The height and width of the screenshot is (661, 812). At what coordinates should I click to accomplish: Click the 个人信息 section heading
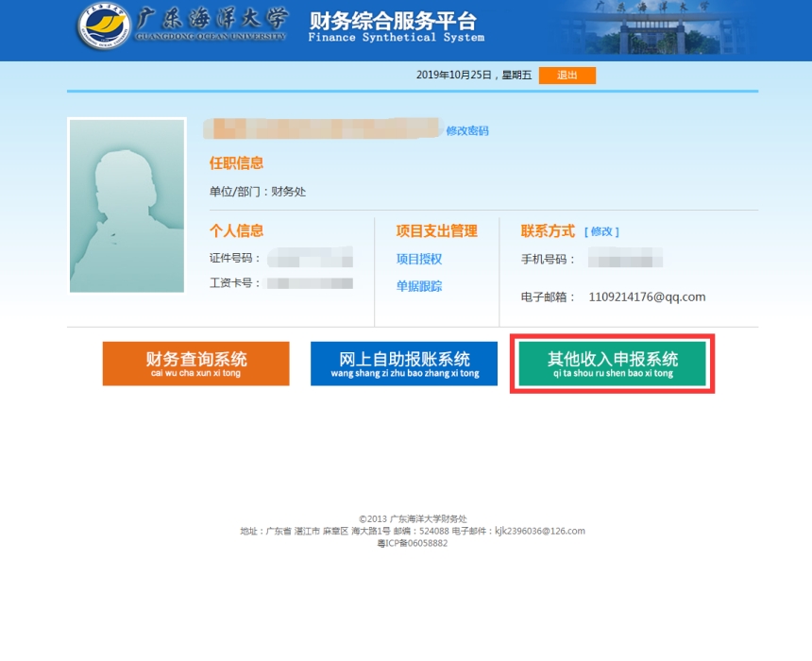[x=236, y=230]
